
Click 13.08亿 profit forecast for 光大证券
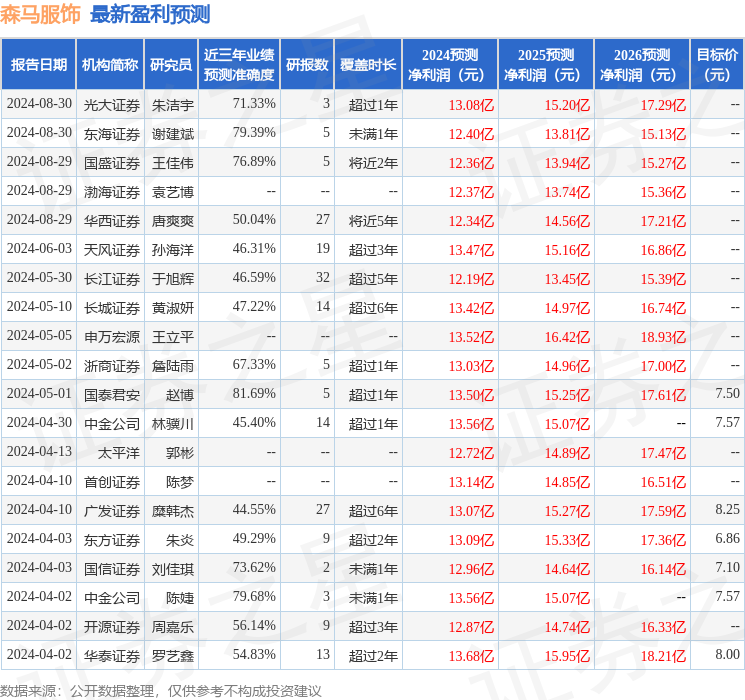click(x=471, y=105)
